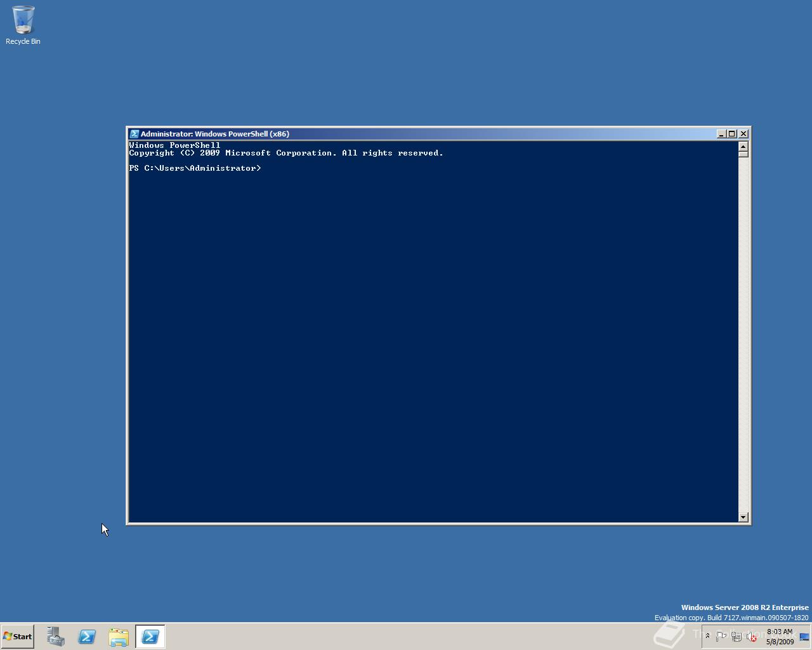Screen dimensions: 812x650
Task: Open the Start menu
Action: [x=17, y=636]
